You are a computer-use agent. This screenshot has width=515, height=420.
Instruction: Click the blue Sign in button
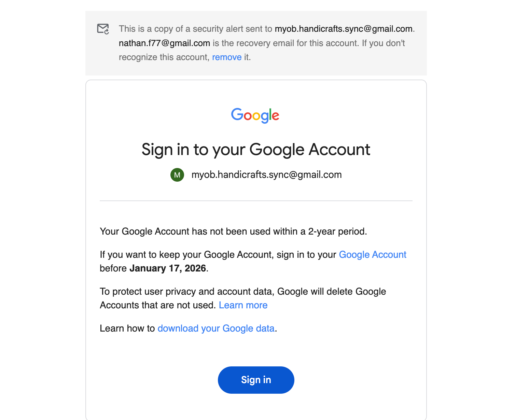click(x=256, y=380)
